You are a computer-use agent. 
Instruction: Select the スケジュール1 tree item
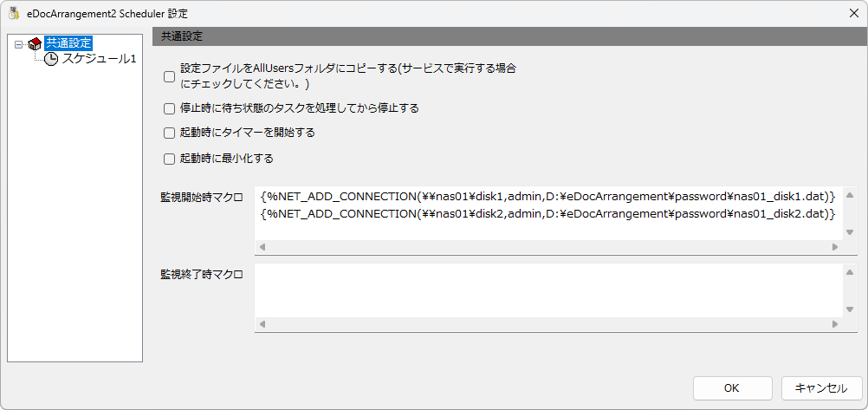click(99, 59)
